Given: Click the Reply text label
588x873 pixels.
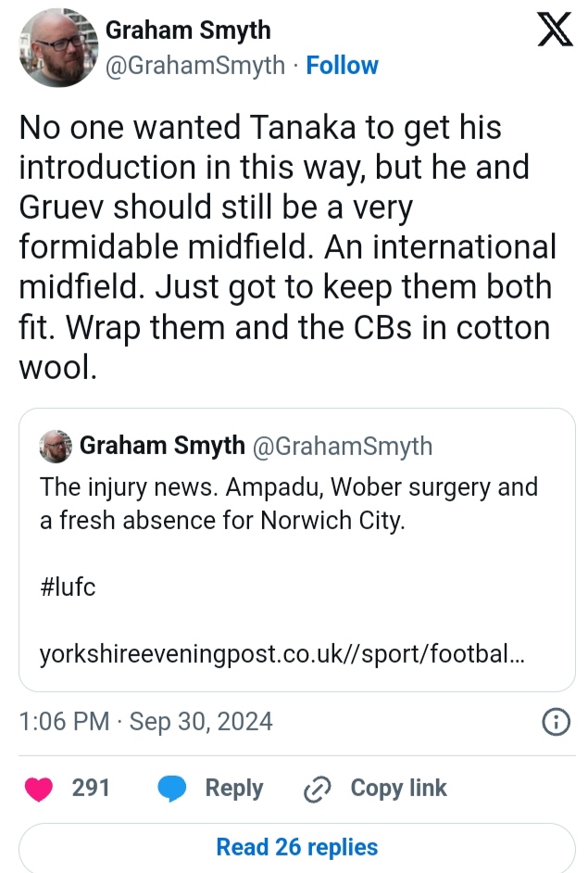Looking at the screenshot, I should (234, 789).
